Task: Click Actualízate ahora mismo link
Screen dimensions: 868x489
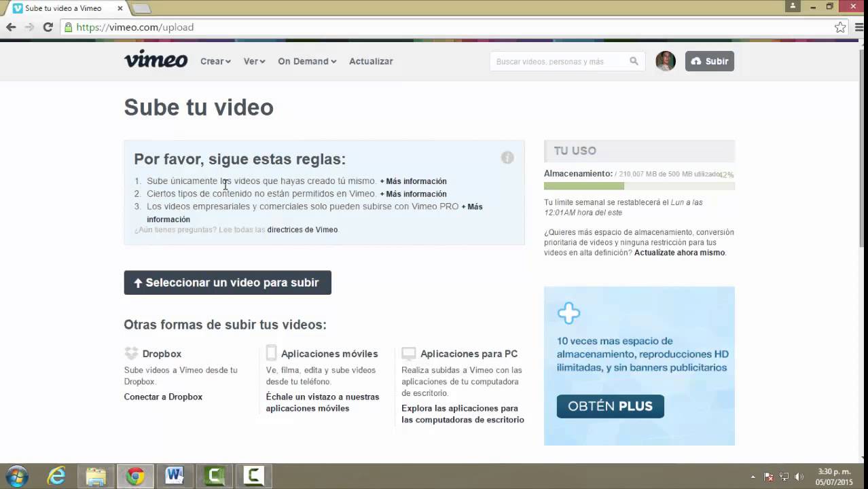Action: [679, 253]
